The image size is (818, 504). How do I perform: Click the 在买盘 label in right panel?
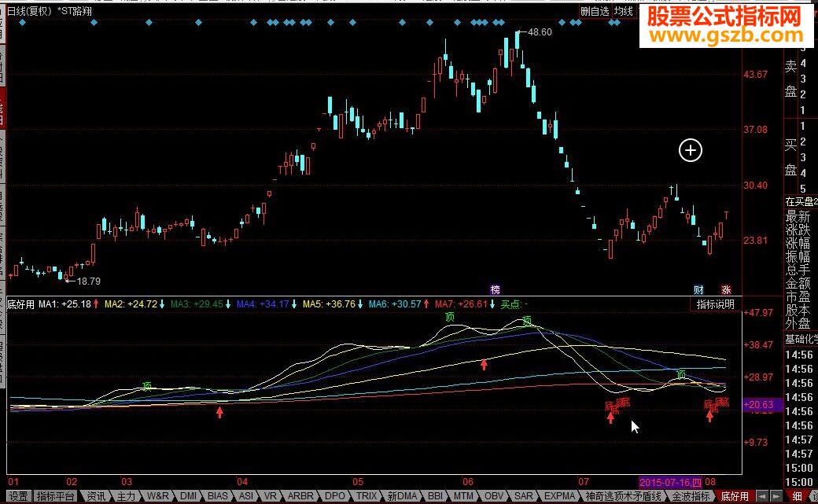click(801, 201)
